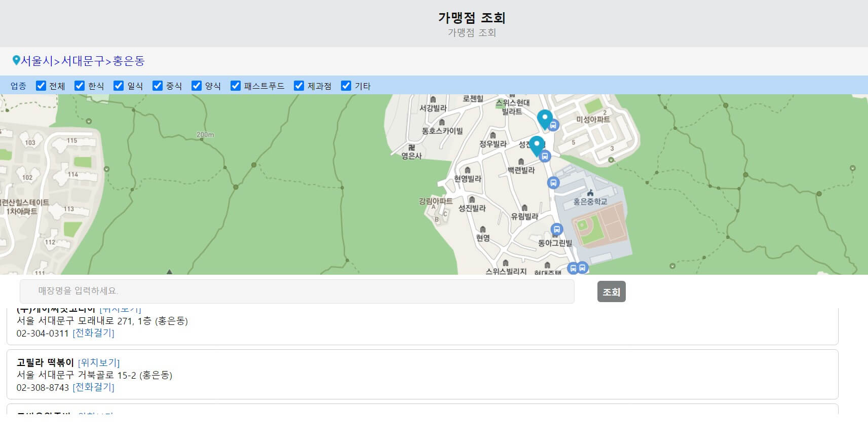868x441 pixels.
Task: Toggle the 양식 category checkbox
Action: (197, 86)
